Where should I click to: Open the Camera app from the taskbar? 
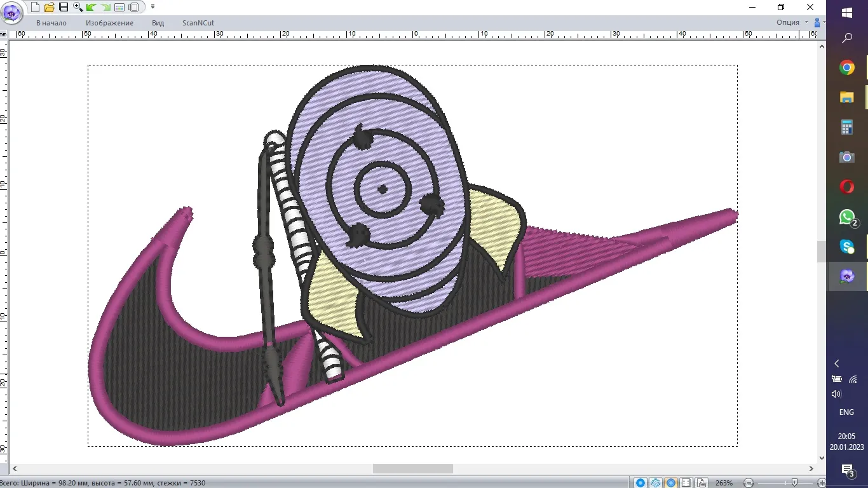[847, 157]
